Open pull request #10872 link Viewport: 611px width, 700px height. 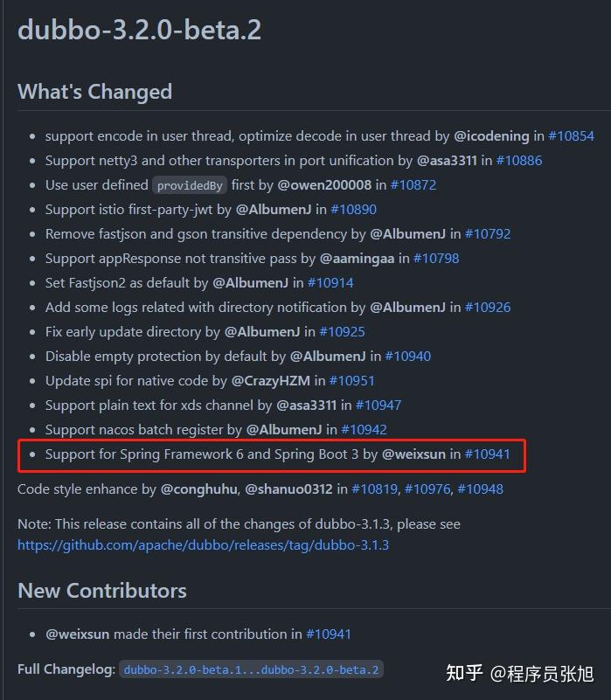click(413, 184)
